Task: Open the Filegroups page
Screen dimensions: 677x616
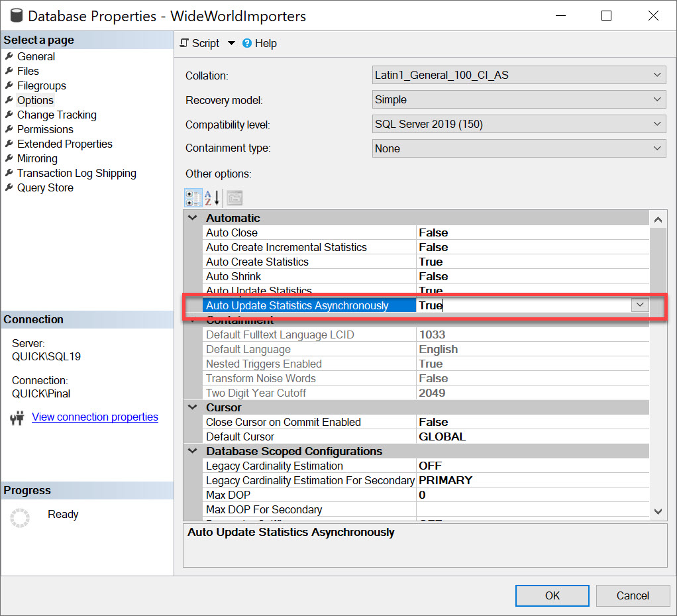Action: (x=42, y=85)
